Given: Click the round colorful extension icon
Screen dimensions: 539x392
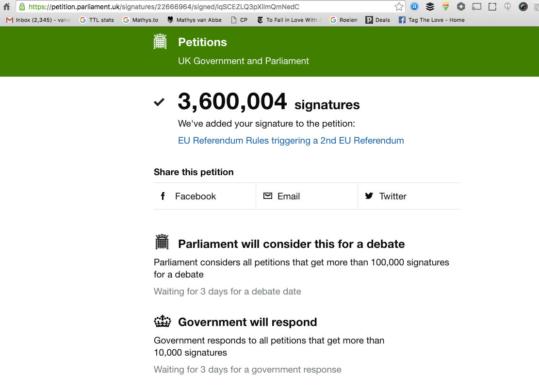Looking at the screenshot, I should [523, 7].
